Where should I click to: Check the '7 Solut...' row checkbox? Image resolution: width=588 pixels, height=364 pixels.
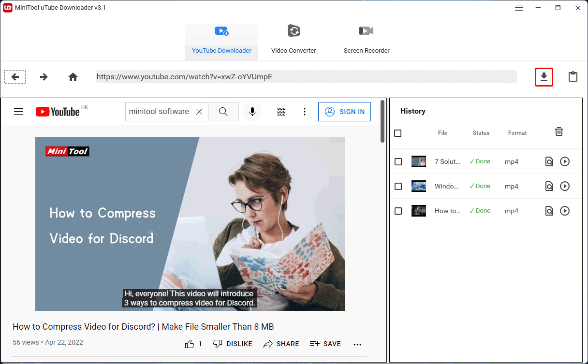(398, 161)
